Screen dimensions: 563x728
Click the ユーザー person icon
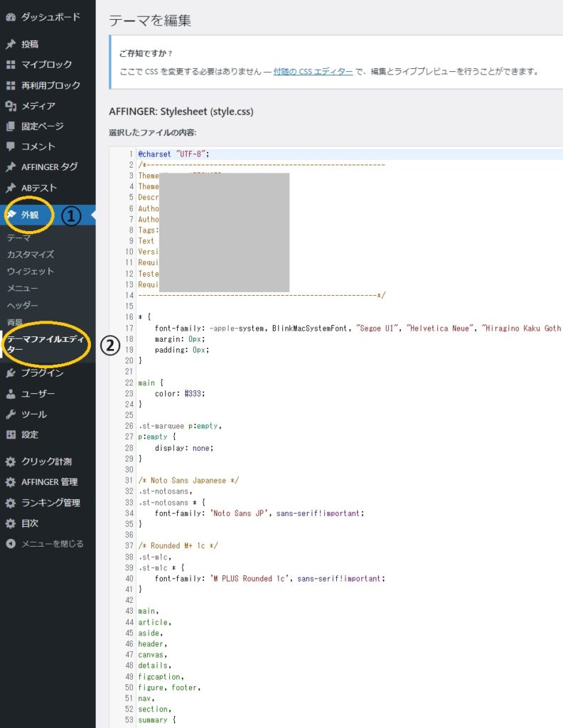click(11, 394)
